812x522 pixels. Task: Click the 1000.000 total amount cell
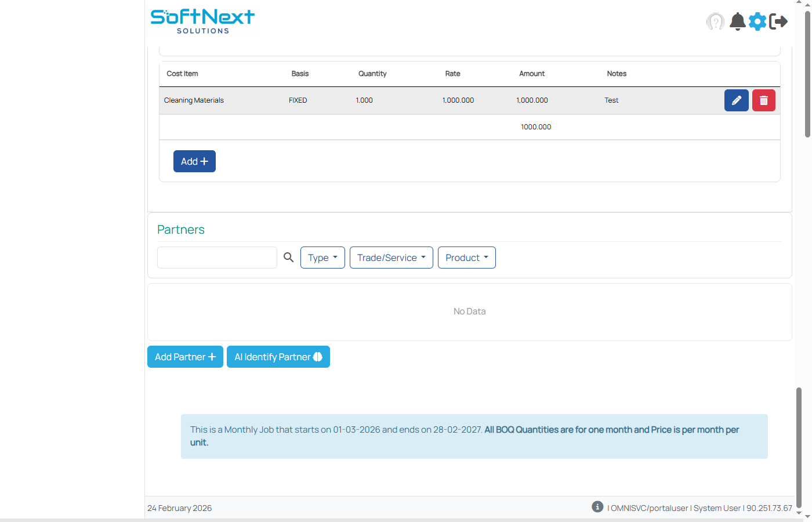[535, 126]
